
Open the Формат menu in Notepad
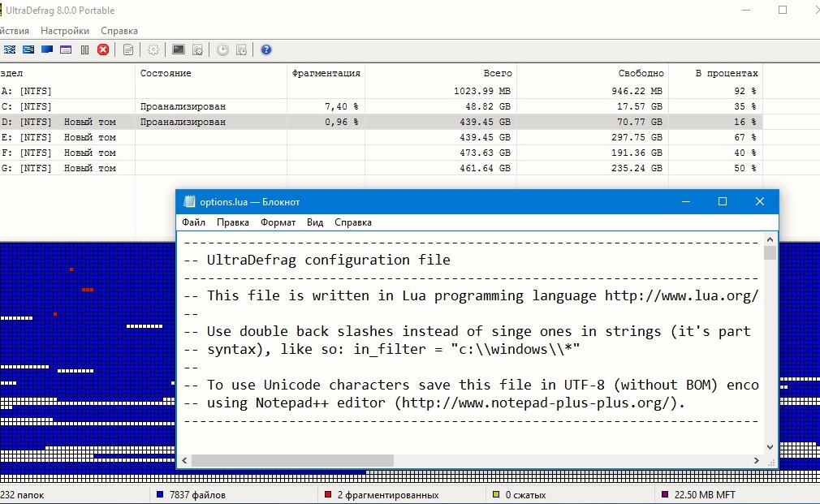click(278, 222)
